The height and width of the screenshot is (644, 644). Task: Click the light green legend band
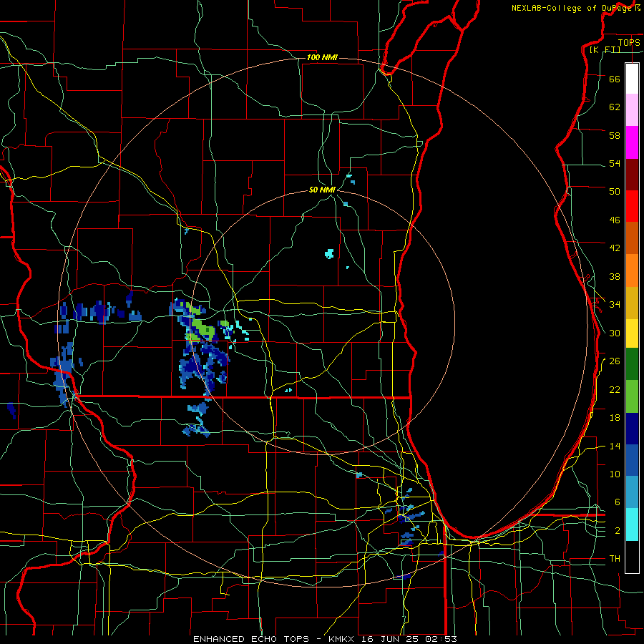click(632, 396)
